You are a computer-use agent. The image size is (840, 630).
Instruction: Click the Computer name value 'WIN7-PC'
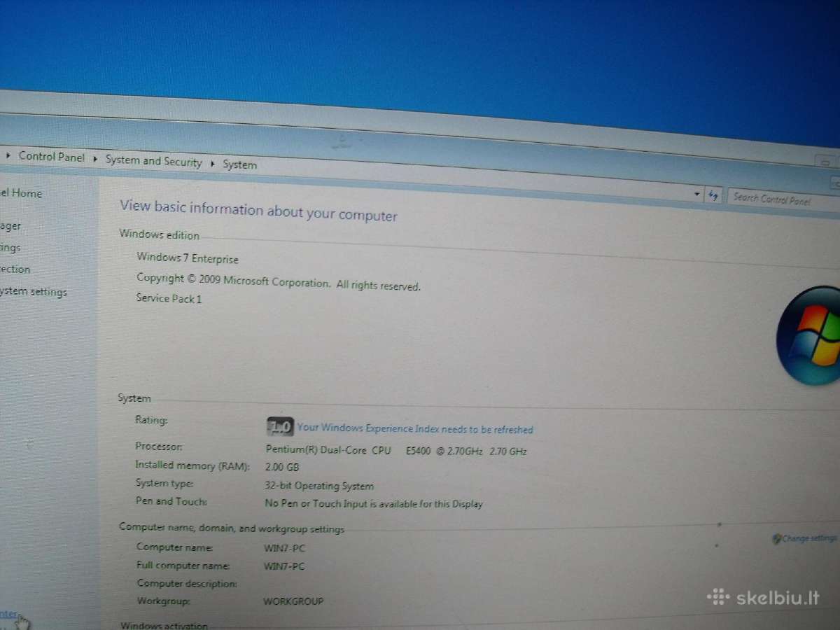284,548
